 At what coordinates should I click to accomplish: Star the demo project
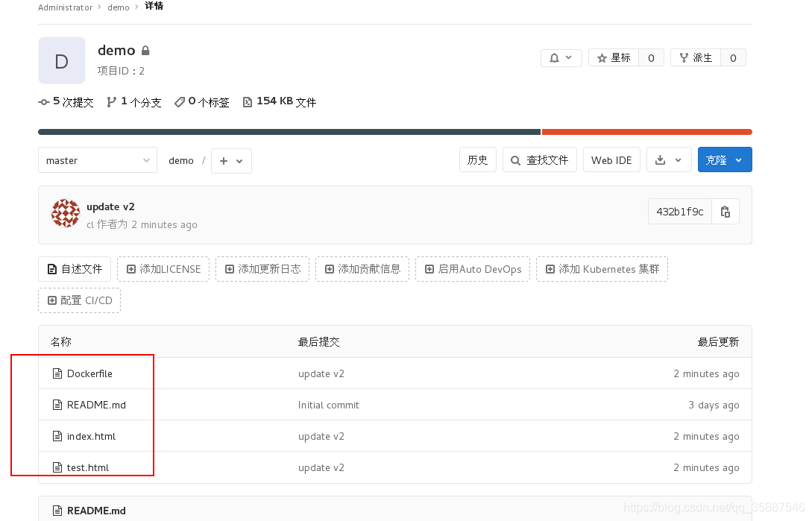point(614,58)
